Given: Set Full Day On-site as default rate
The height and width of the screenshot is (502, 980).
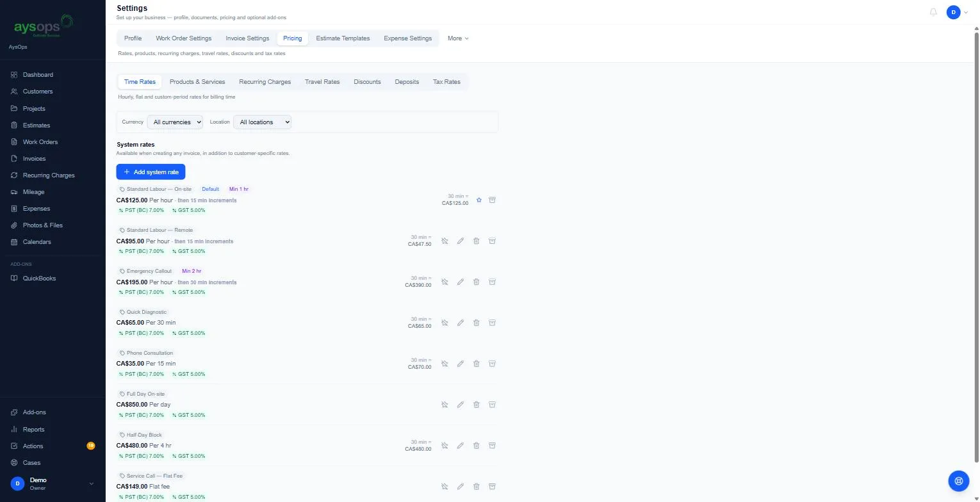Looking at the screenshot, I should [x=445, y=405].
